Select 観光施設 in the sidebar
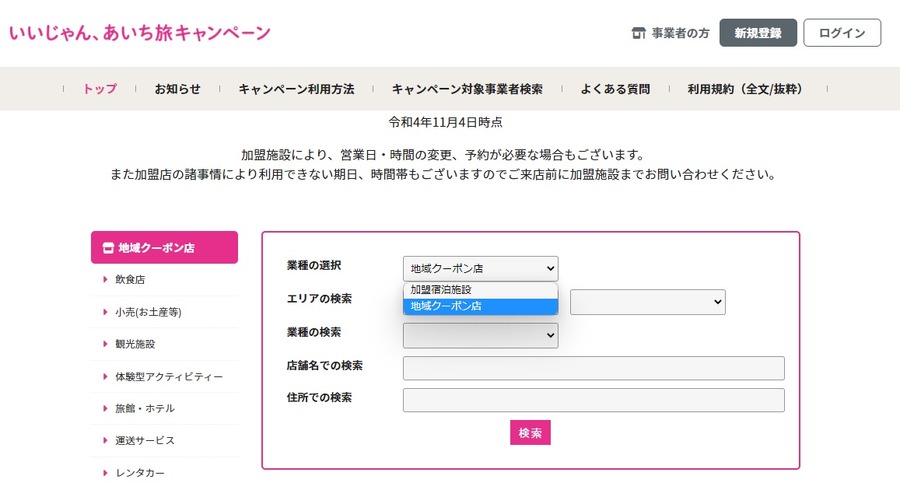900x483 pixels. (x=135, y=344)
